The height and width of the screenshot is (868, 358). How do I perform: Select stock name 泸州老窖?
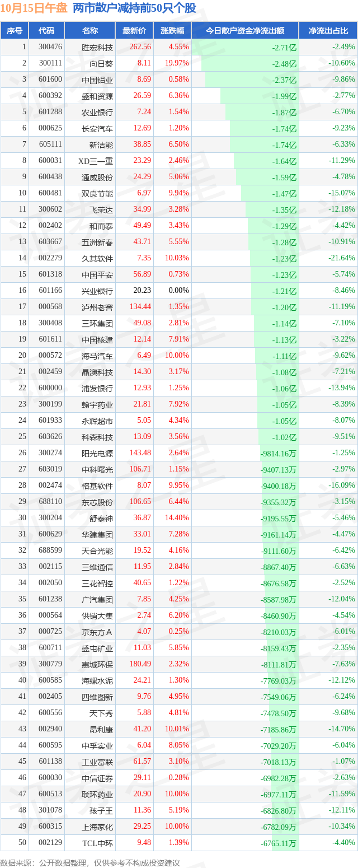point(97,307)
